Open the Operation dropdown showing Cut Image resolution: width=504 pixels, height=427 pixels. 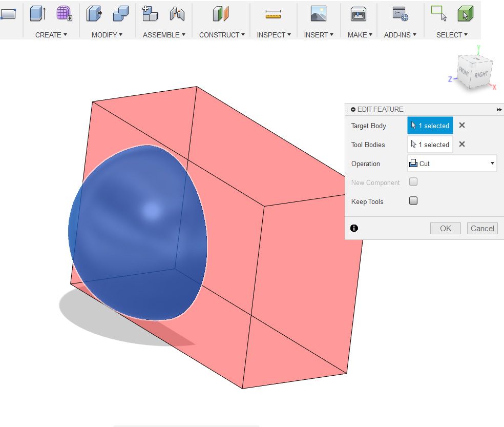(x=452, y=163)
